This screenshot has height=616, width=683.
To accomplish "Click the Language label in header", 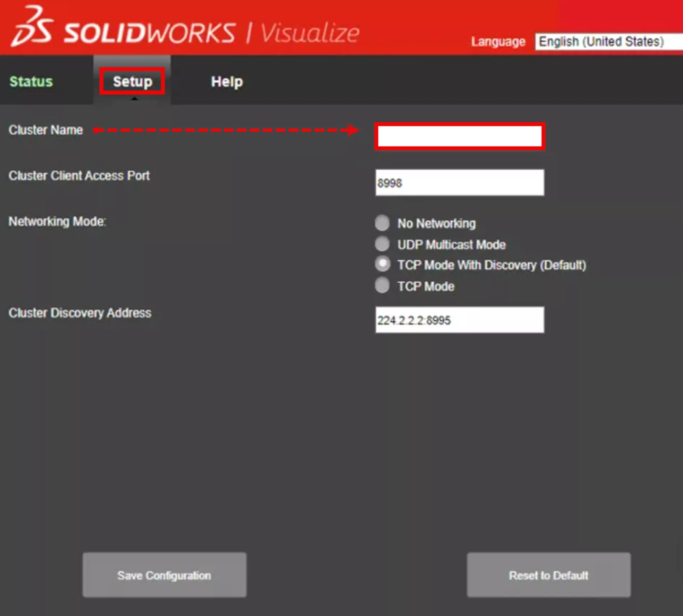I will (x=498, y=42).
